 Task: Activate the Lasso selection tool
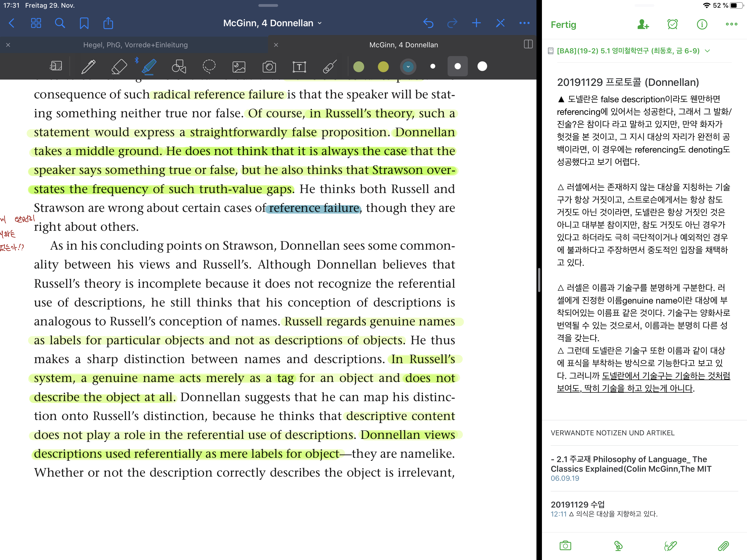[x=209, y=66]
